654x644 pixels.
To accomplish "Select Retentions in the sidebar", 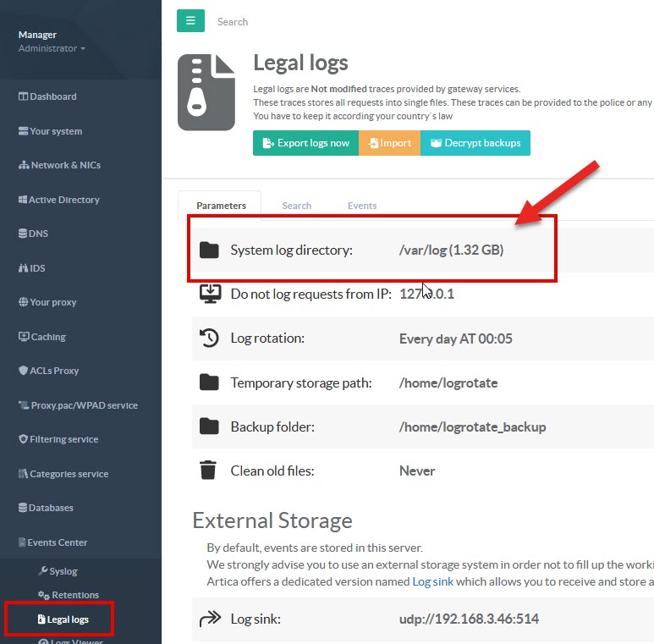I will pyautogui.click(x=74, y=595).
